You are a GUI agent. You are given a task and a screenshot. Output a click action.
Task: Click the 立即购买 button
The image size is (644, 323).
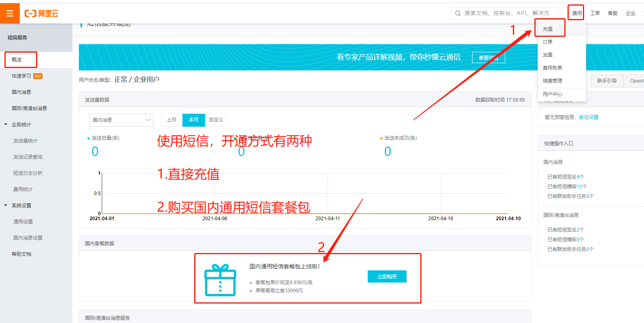387,276
